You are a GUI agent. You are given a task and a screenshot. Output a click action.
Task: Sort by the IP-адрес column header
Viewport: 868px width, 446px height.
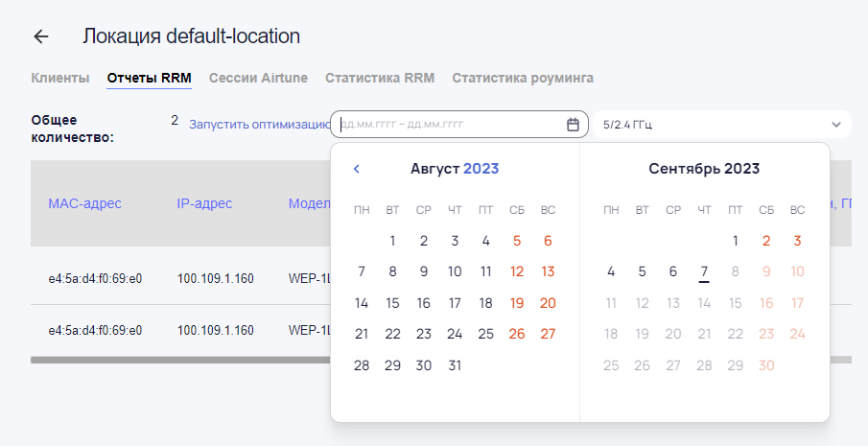(x=204, y=203)
